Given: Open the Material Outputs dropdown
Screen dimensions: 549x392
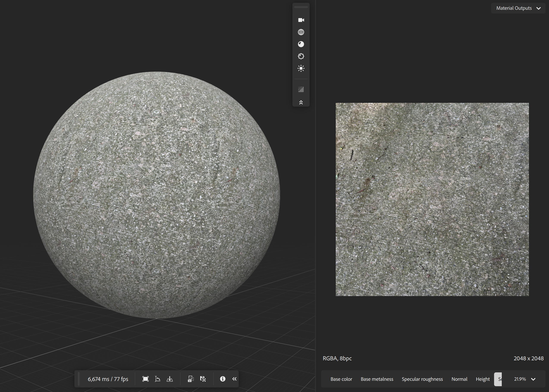Looking at the screenshot, I should pyautogui.click(x=518, y=8).
